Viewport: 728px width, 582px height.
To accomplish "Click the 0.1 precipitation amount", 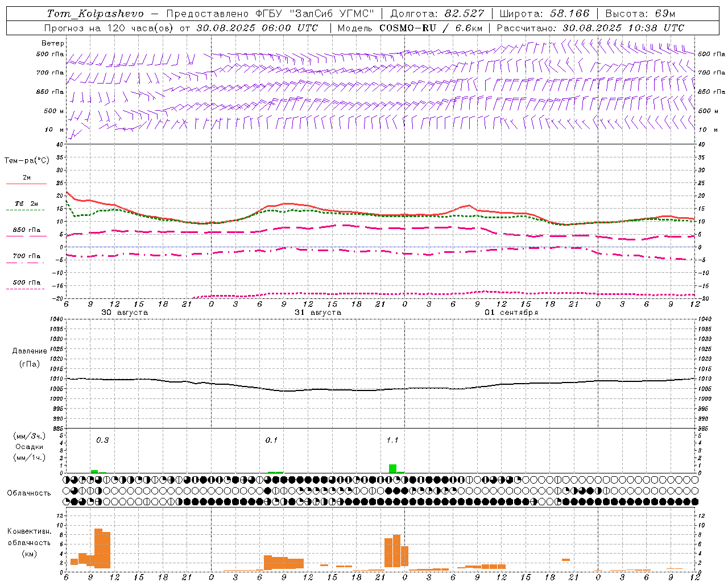I will pyautogui.click(x=271, y=440).
